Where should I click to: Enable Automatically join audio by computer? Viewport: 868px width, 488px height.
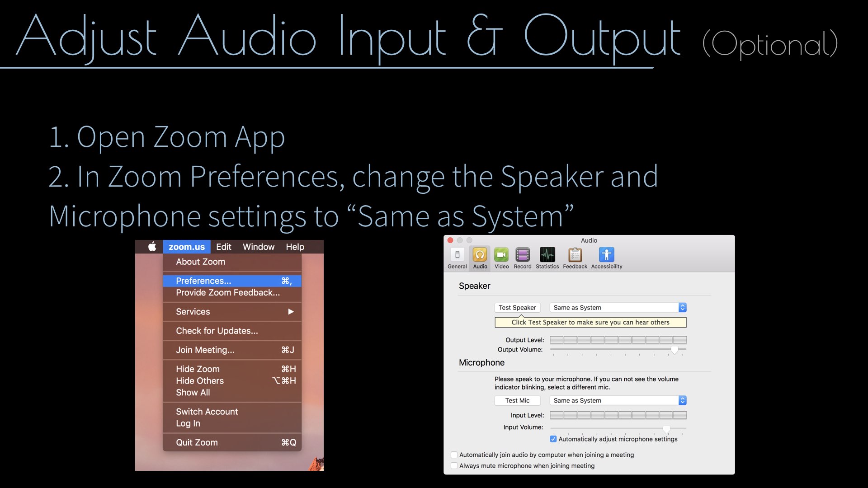[x=454, y=455]
